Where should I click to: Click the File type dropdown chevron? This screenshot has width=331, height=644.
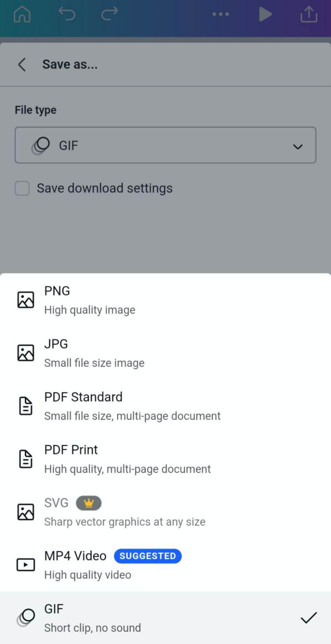[x=298, y=146]
